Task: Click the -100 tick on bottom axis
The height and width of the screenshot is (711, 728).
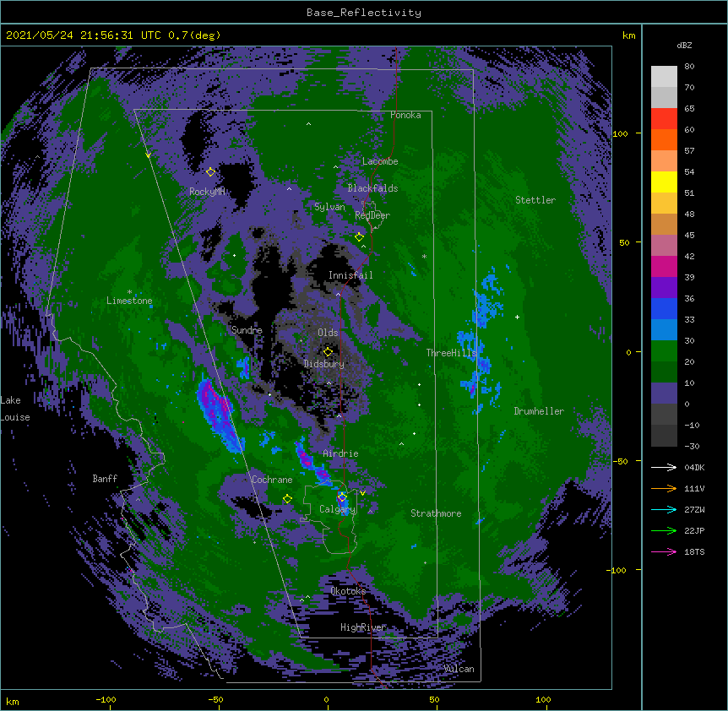Action: [106, 699]
